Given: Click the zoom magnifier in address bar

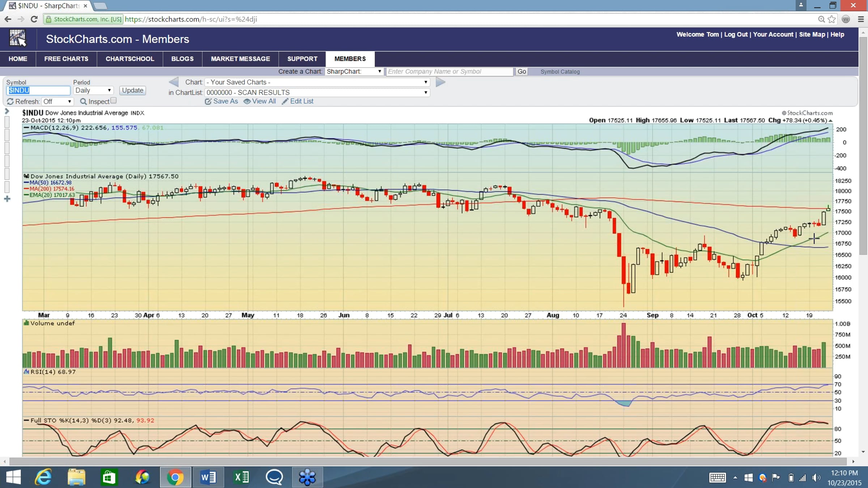Looking at the screenshot, I should pyautogui.click(x=821, y=19).
